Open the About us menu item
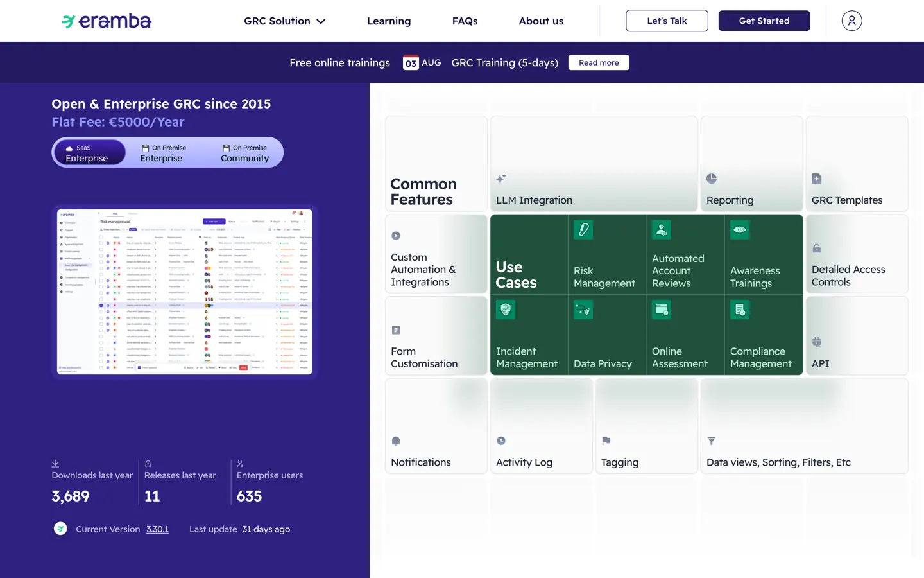 (x=541, y=21)
